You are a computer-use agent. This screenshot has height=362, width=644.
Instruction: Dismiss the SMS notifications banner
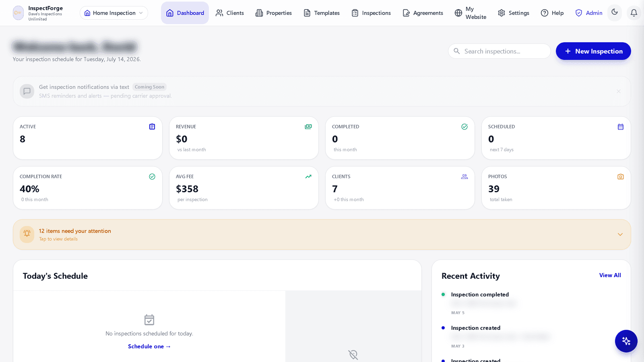[x=619, y=91]
